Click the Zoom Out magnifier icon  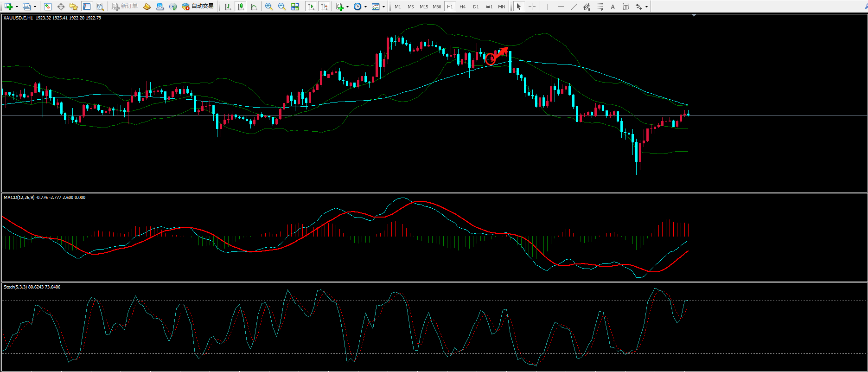pyautogui.click(x=281, y=6)
